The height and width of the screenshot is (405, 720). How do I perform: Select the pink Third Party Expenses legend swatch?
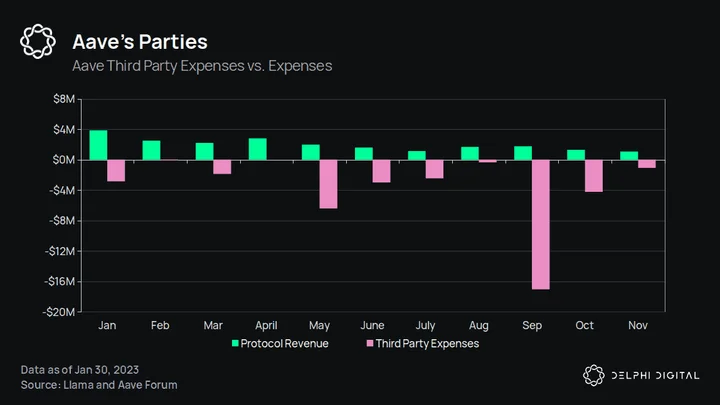pos(370,343)
